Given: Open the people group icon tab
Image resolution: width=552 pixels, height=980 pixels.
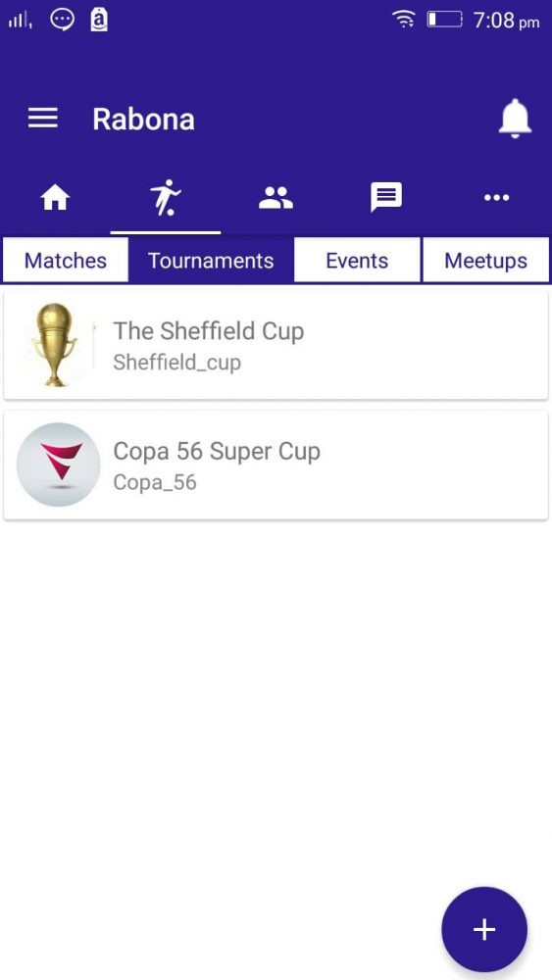Looking at the screenshot, I should tap(276, 198).
